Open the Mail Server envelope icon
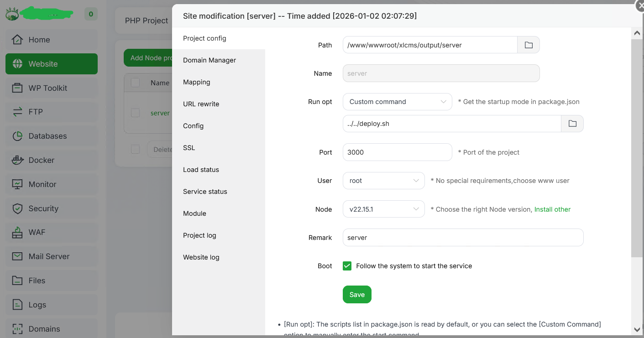 17,256
